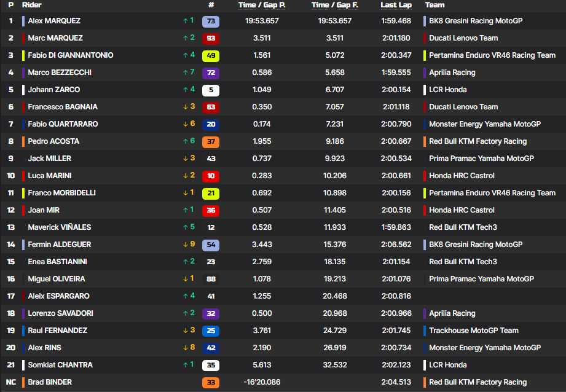
Task: Sort by the Rider column header
Action: [x=31, y=5]
